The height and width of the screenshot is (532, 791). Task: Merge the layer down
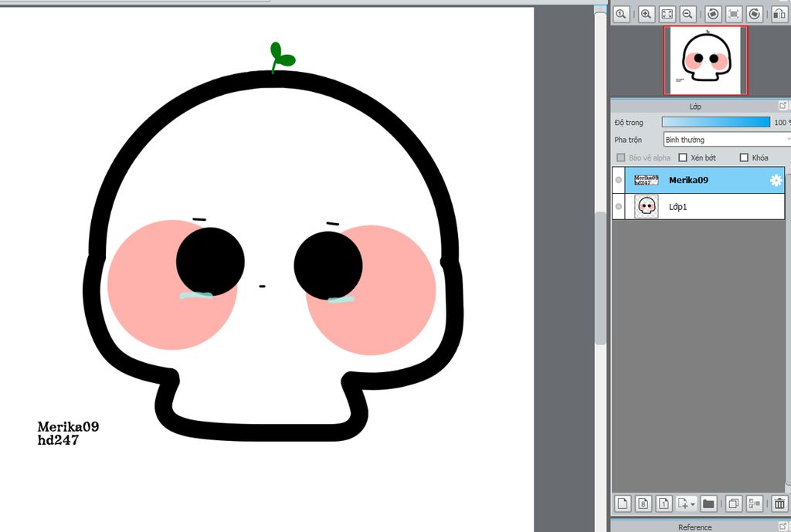pos(755,503)
